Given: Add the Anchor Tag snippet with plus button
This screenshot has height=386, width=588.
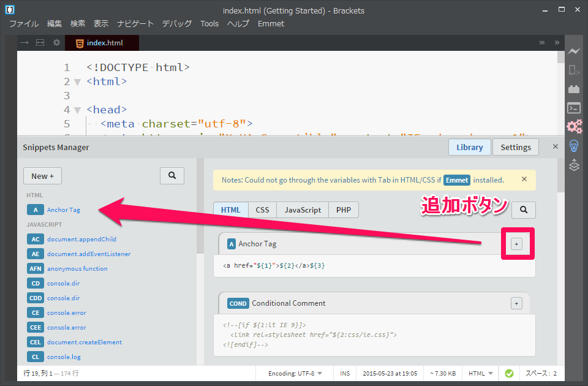Looking at the screenshot, I should tap(516, 244).
